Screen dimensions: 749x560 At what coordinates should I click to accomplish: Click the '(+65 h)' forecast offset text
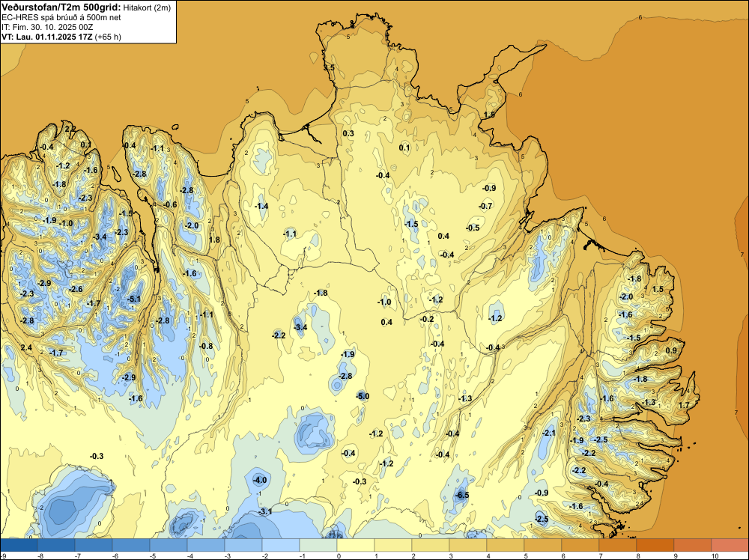[x=108, y=37]
